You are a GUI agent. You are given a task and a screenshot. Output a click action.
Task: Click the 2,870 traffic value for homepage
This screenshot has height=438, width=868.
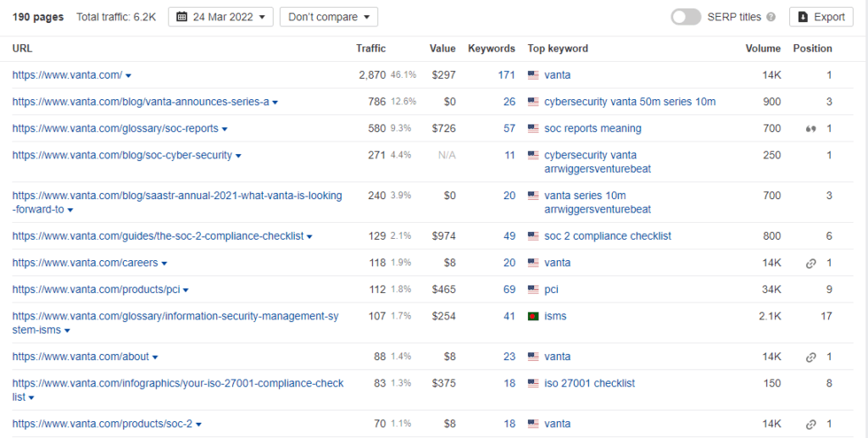pos(372,75)
